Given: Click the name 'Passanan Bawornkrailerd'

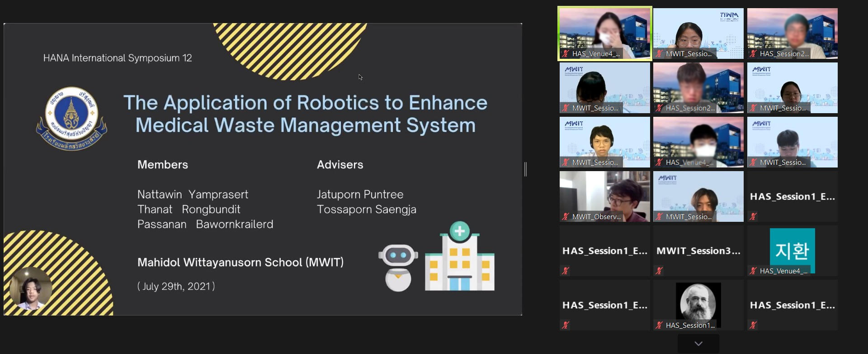Looking at the screenshot, I should 205,224.
